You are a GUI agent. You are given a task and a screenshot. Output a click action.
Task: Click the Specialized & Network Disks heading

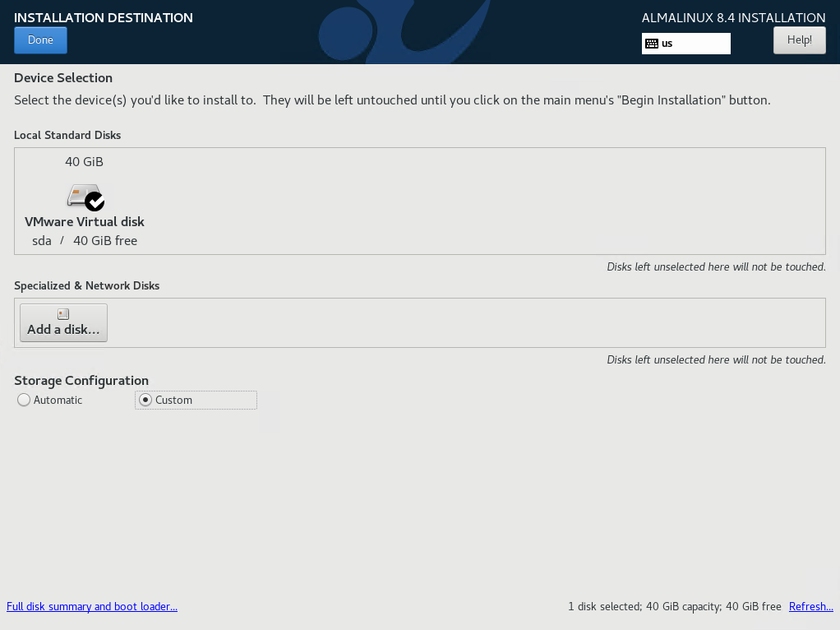(87, 285)
